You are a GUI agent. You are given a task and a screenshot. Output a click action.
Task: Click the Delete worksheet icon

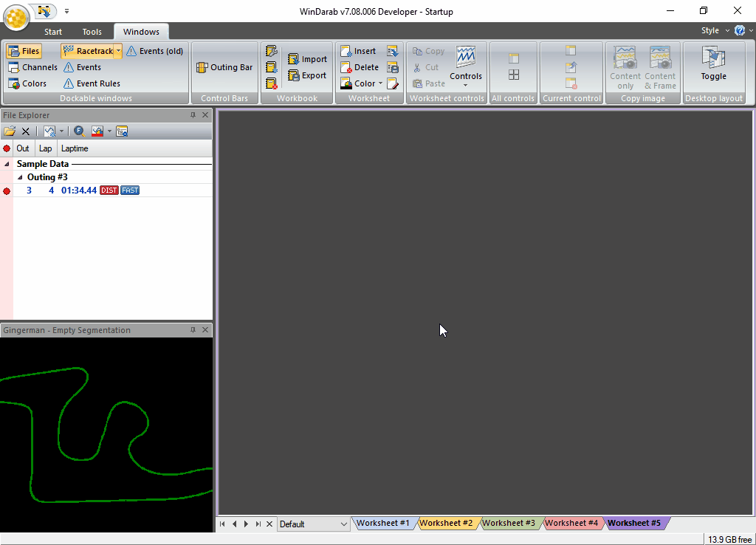346,67
